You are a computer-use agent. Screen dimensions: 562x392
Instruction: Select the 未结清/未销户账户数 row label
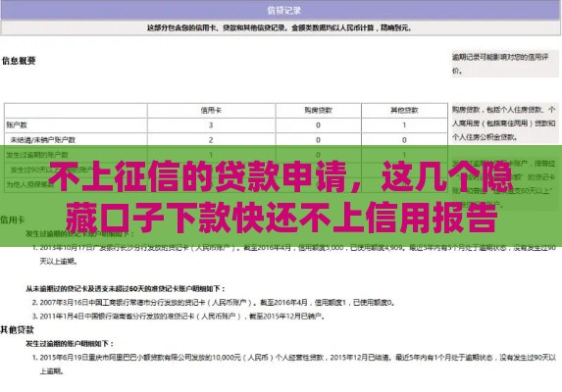point(43,140)
